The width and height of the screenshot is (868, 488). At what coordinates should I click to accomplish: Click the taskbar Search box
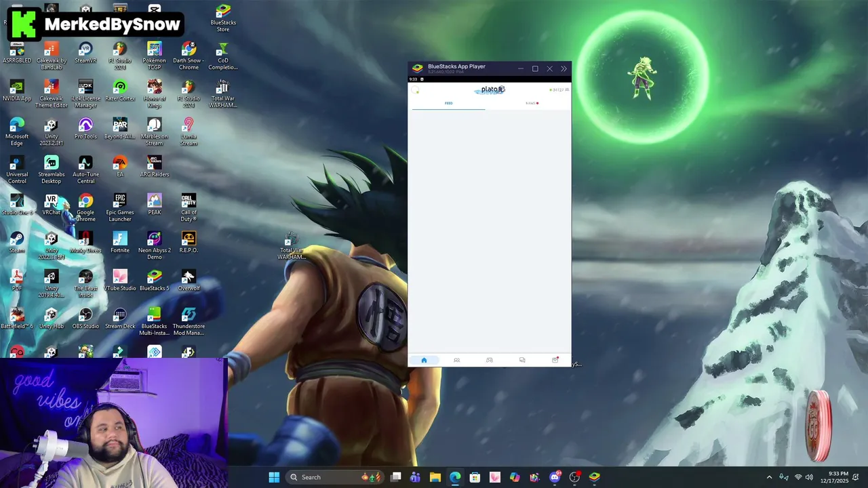[336, 477]
